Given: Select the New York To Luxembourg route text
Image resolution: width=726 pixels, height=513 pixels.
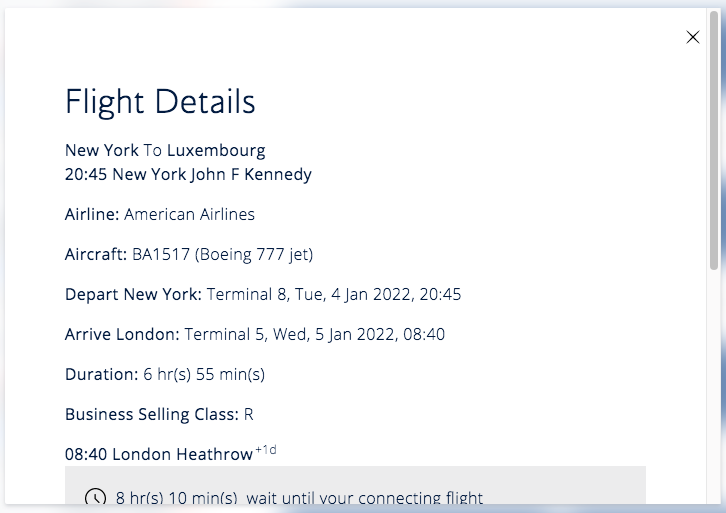Looking at the screenshot, I should click(165, 151).
